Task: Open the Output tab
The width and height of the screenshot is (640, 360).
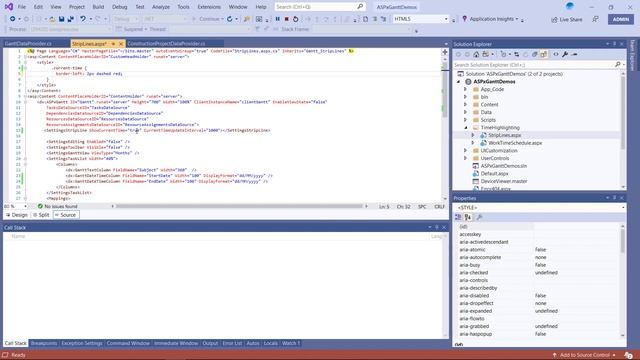Action: (x=210, y=343)
